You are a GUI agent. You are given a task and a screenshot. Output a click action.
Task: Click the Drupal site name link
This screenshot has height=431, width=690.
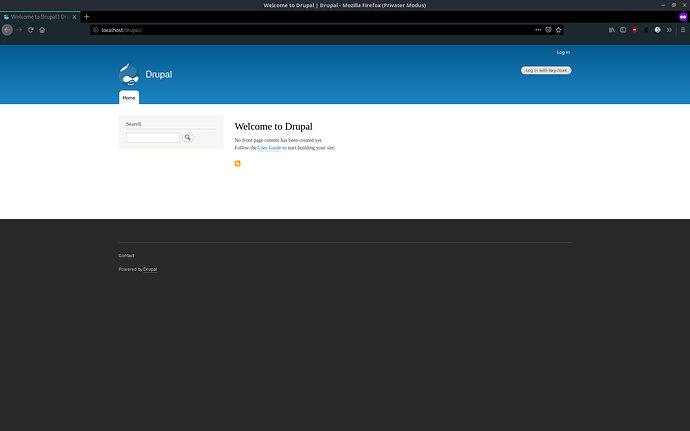click(159, 74)
